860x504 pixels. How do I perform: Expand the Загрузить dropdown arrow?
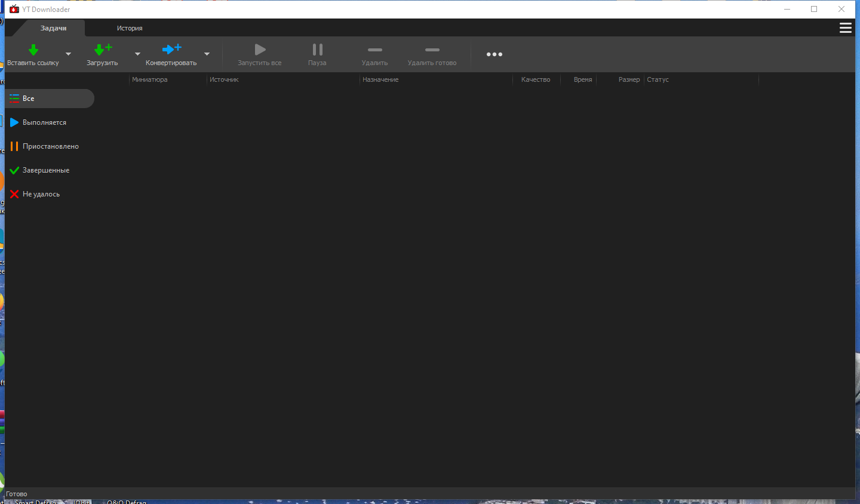[x=137, y=54]
